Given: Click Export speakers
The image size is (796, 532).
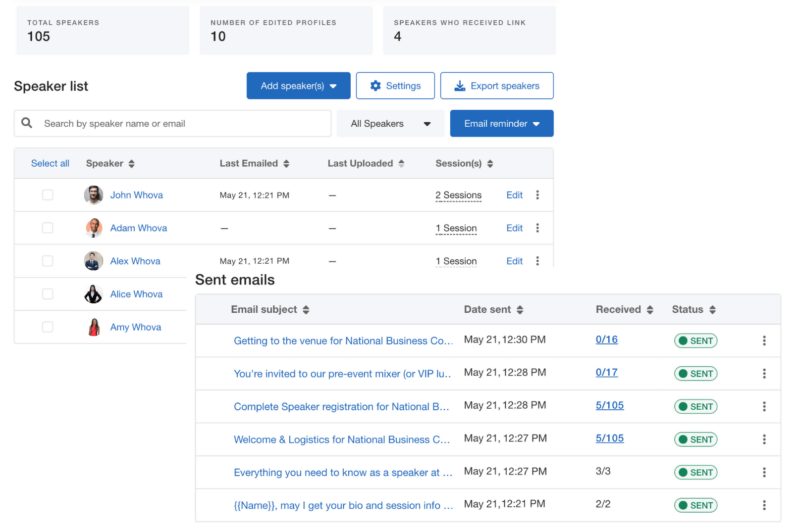Looking at the screenshot, I should (496, 86).
